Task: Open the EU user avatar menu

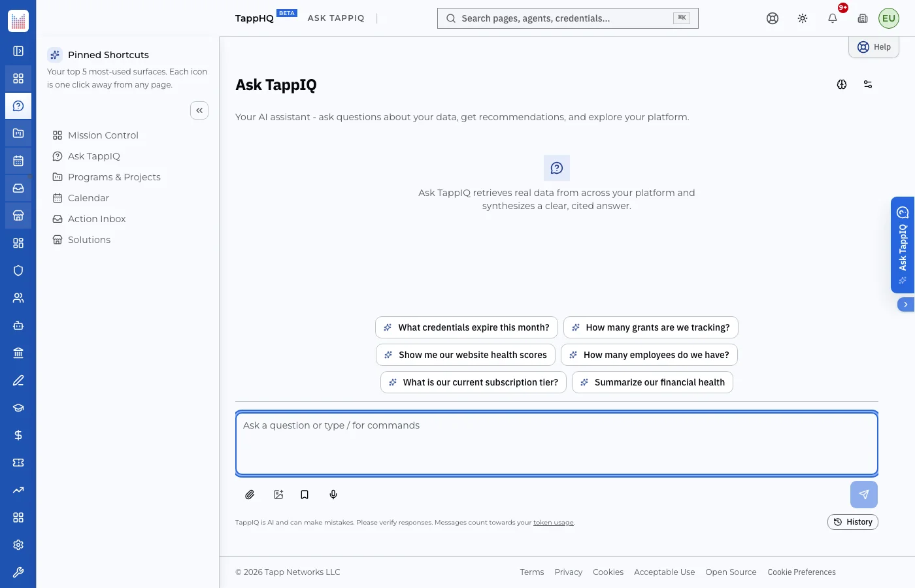Action: coord(889,18)
